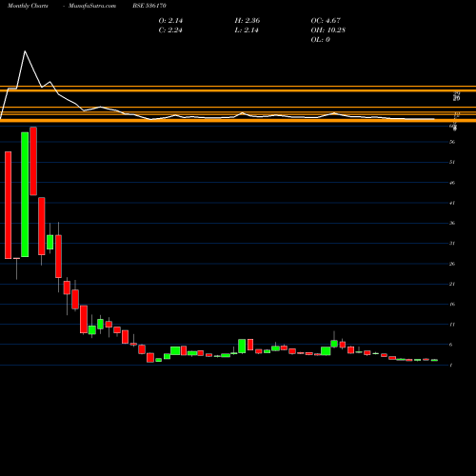Click the highest peak of the white line
The image size is (476, 476).
(x=25, y=51)
